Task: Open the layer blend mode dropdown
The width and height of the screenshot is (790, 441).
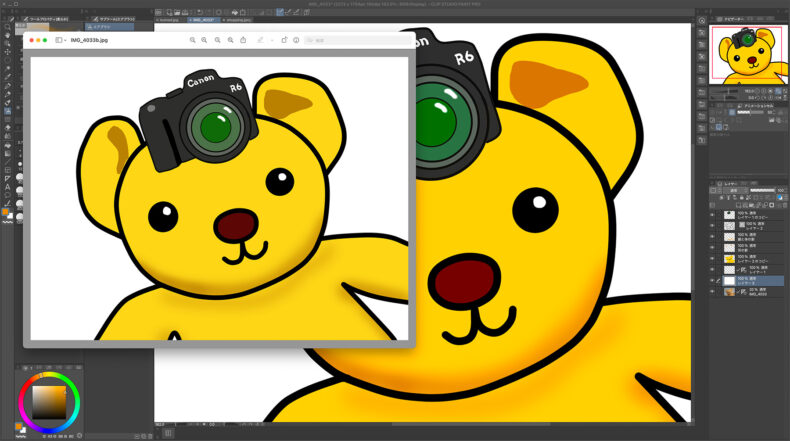Action: click(x=731, y=190)
